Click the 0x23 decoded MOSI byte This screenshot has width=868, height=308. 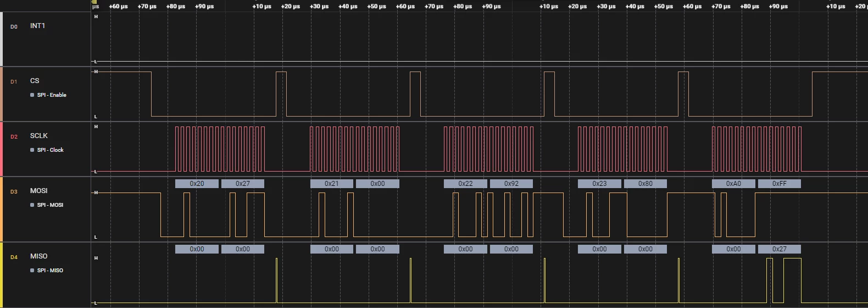point(599,184)
